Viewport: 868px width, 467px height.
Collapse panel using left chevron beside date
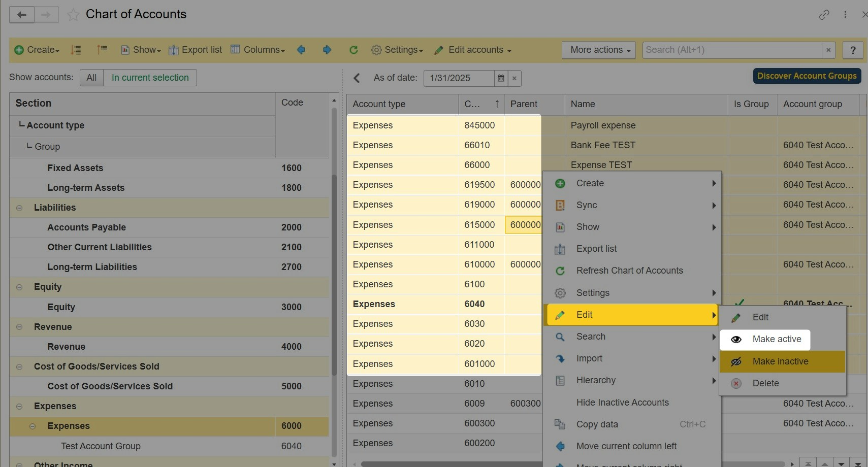click(x=357, y=78)
